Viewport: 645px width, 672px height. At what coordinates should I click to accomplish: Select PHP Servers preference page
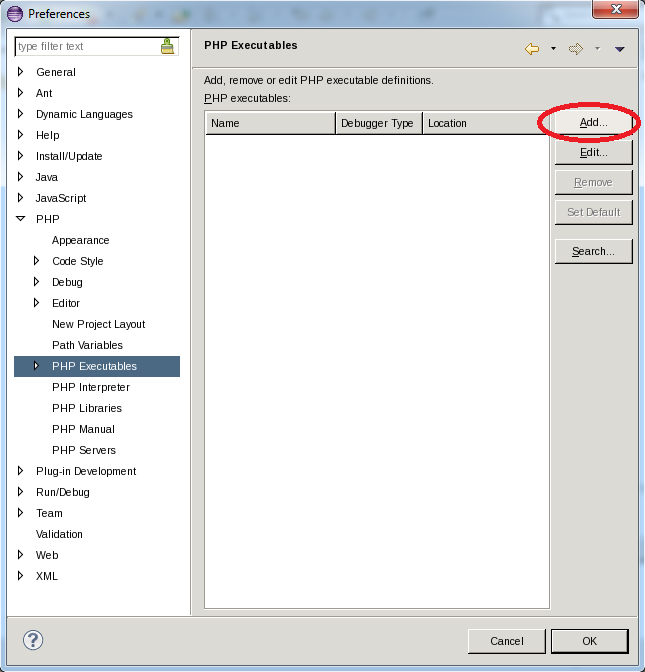click(84, 450)
